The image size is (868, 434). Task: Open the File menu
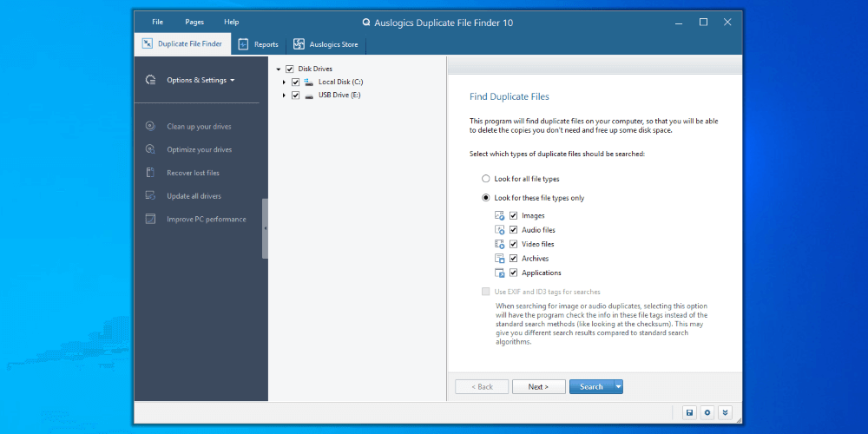pos(158,23)
